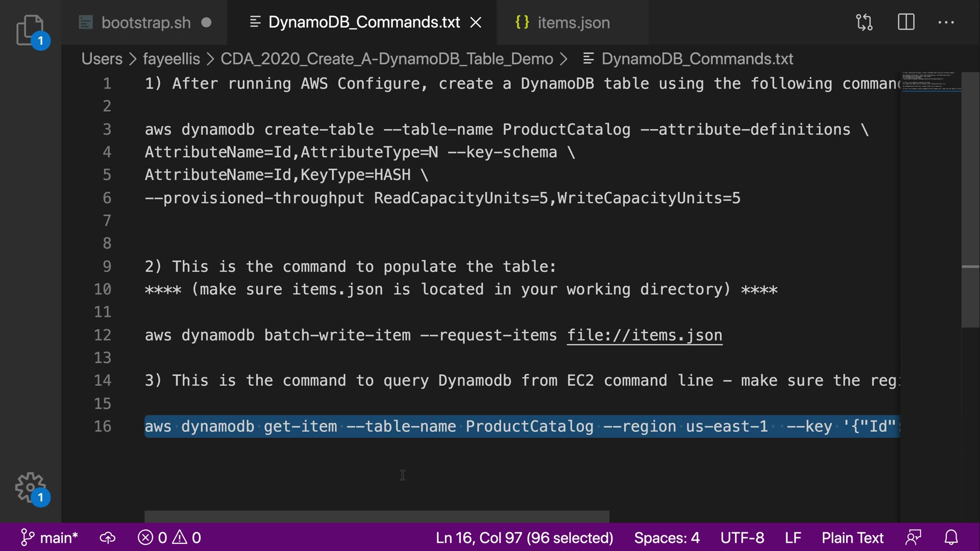Open the Manage gear icon

coord(30,486)
